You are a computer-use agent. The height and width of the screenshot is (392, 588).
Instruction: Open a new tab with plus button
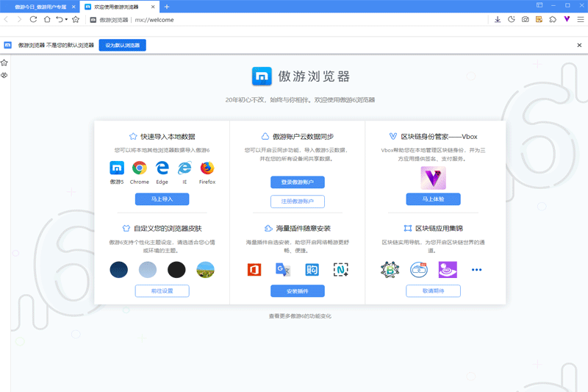click(167, 7)
